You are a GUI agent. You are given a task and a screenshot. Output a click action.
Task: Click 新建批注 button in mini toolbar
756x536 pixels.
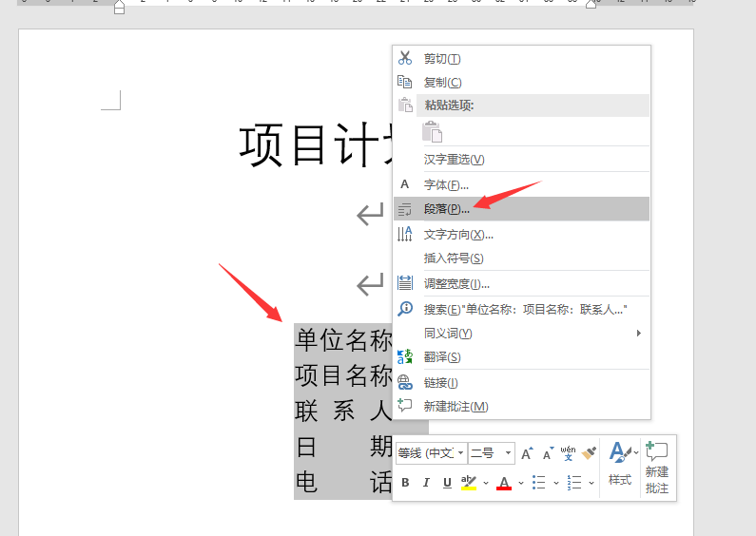tap(657, 468)
